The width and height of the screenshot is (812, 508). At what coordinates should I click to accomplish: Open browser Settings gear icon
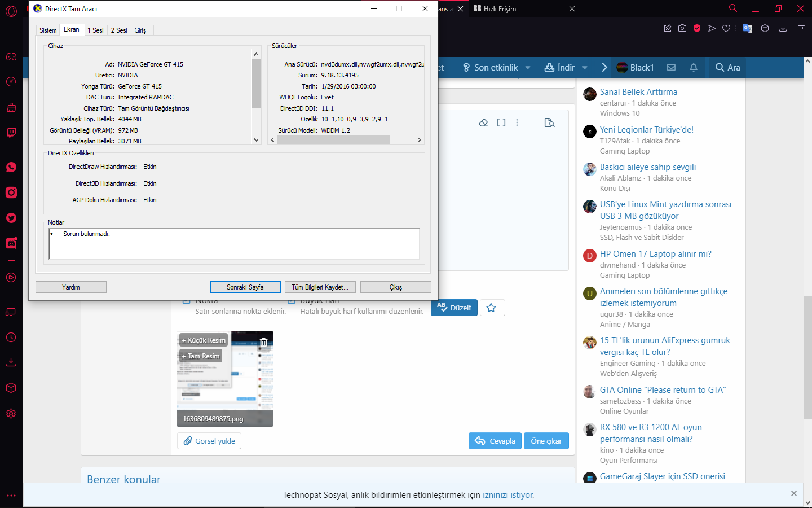(x=11, y=413)
